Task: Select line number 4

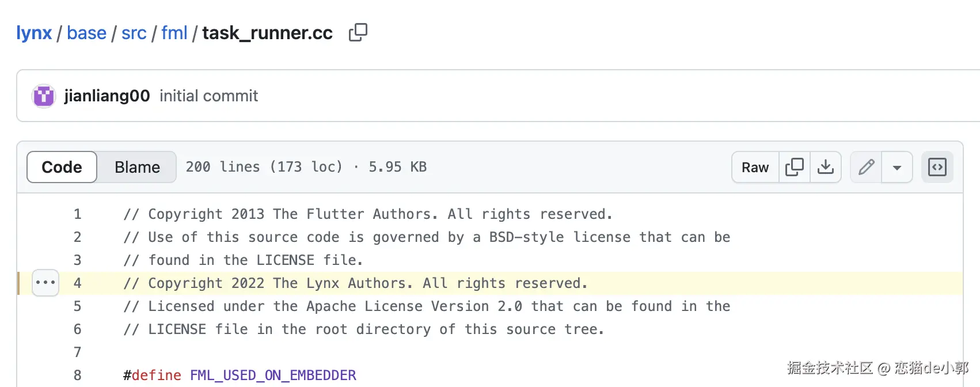Action: coord(77,283)
